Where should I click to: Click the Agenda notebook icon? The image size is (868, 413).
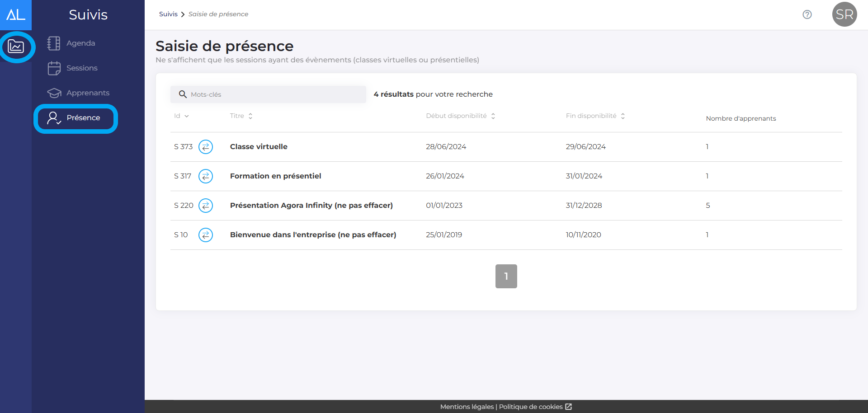coord(54,43)
